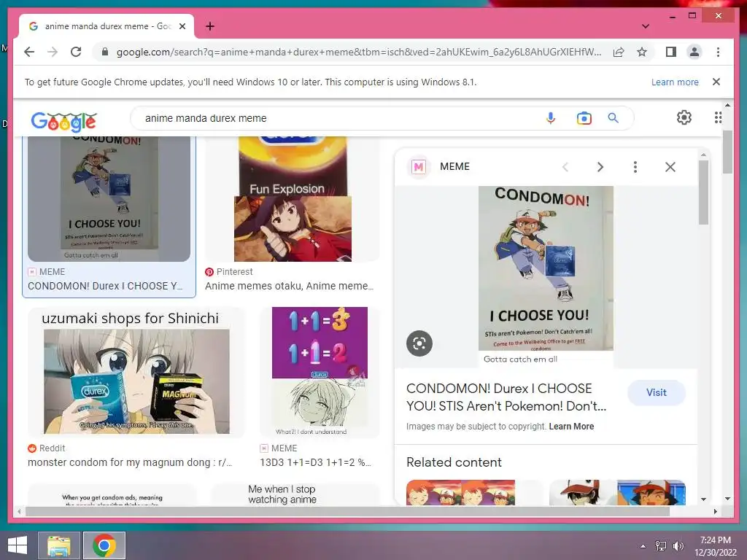Open network status tray icon
The width and height of the screenshot is (747, 560).
[x=661, y=546]
